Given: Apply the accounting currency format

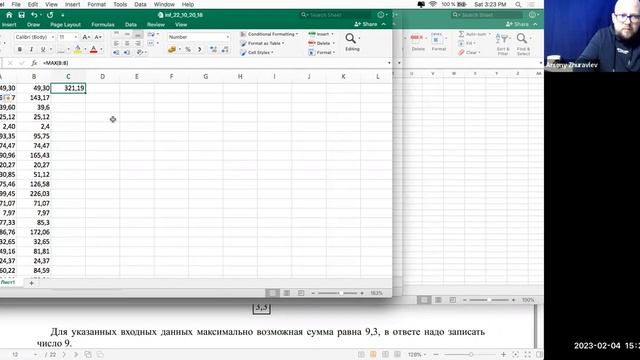Looking at the screenshot, I should point(172,49).
